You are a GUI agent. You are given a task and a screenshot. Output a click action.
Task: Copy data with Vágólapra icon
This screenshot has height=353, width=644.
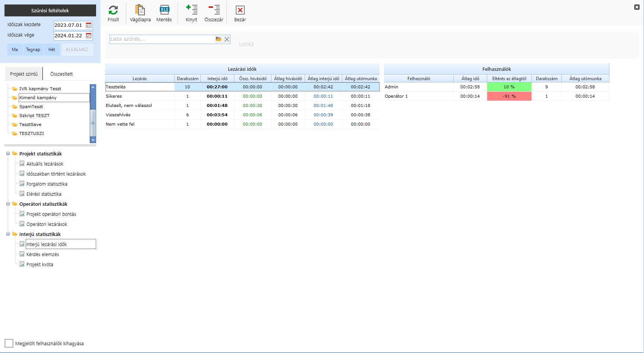click(x=140, y=10)
